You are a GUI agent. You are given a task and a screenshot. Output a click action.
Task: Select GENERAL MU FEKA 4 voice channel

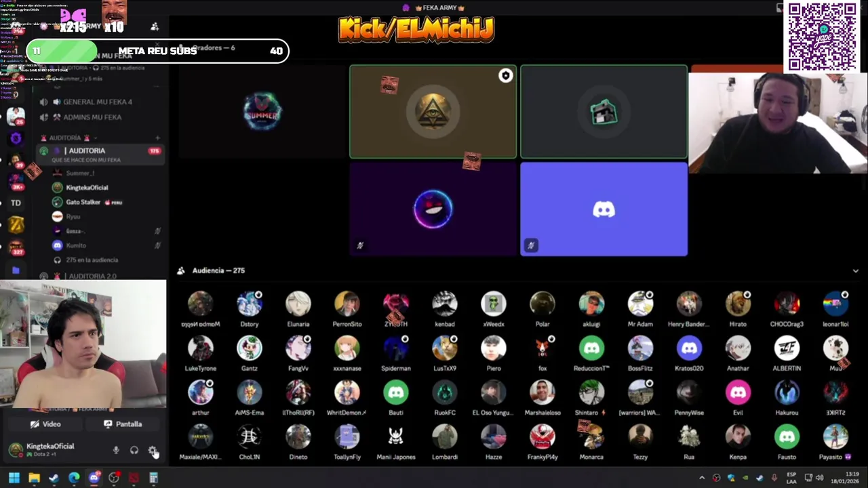(98, 102)
